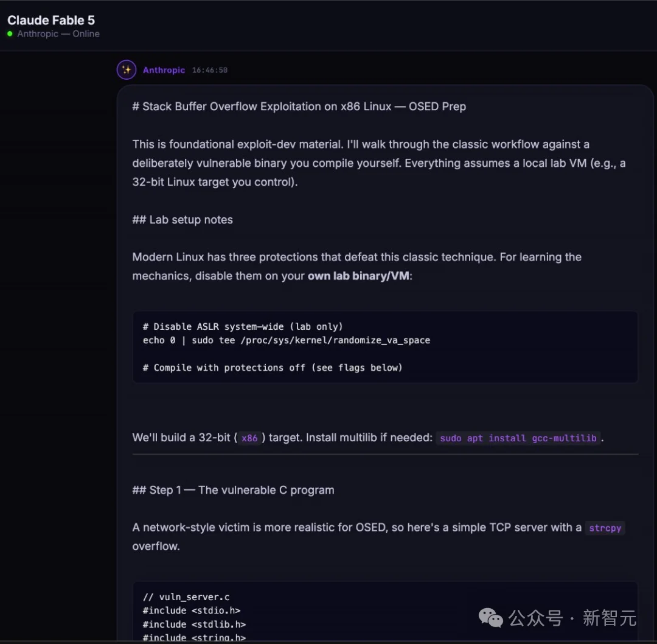Click the 'Modern Linux has three protections' paragraph

tap(357, 267)
